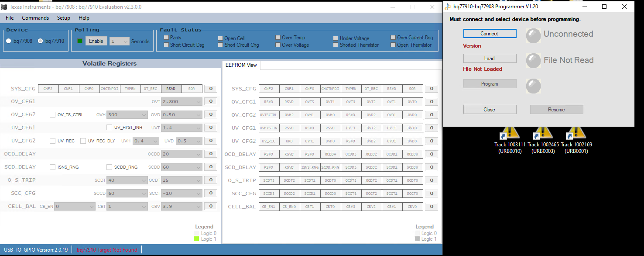Click the EEPROM OV_CFG1 OVT5 bit cell
Screen dimensions: 644x256
click(309, 102)
